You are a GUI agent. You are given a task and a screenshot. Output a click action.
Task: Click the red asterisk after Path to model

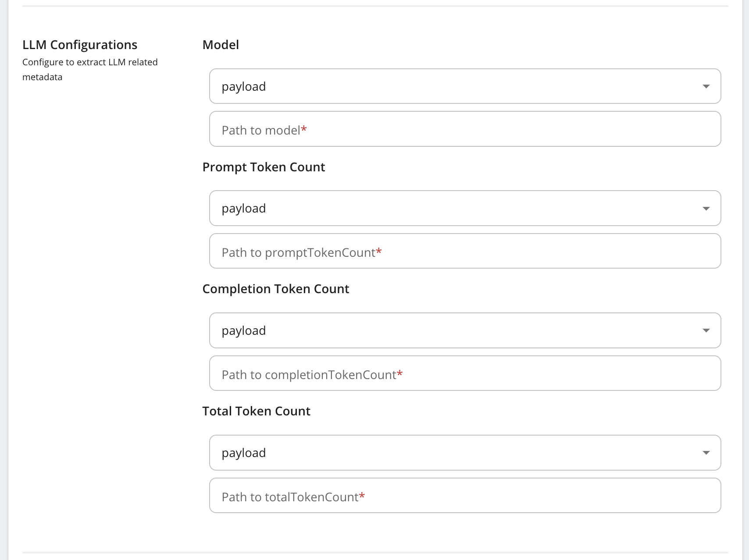coord(304,129)
